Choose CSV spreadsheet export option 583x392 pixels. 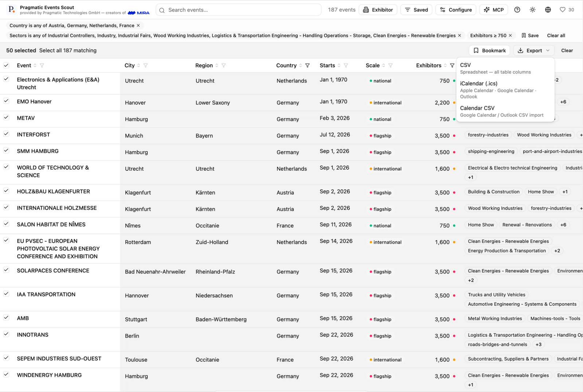(x=505, y=68)
